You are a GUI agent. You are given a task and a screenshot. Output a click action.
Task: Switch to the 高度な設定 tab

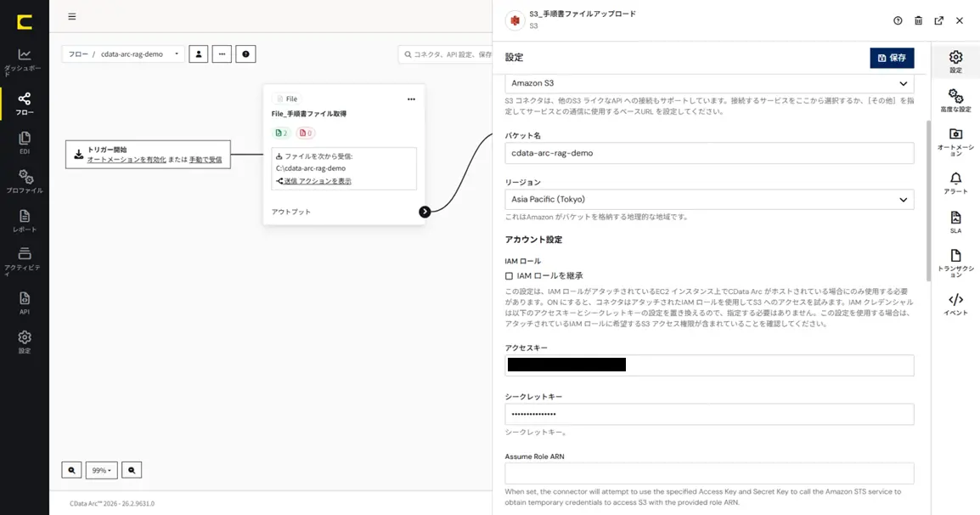(955, 101)
